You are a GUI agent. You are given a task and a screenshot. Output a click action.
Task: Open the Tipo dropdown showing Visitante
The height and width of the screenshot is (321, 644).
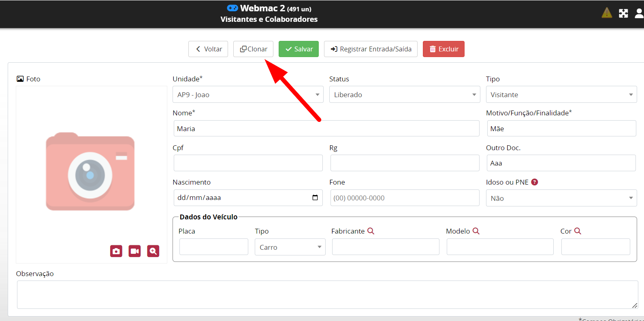(561, 95)
